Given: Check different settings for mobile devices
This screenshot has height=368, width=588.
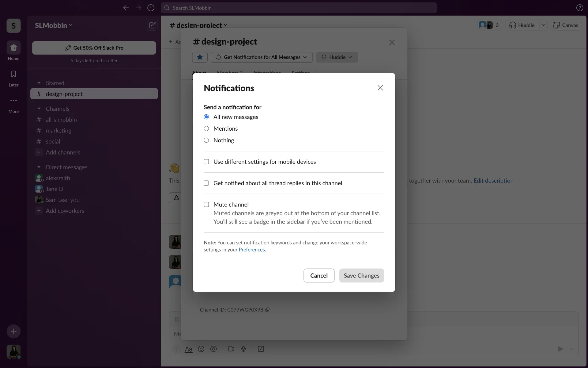Looking at the screenshot, I should pos(206,162).
